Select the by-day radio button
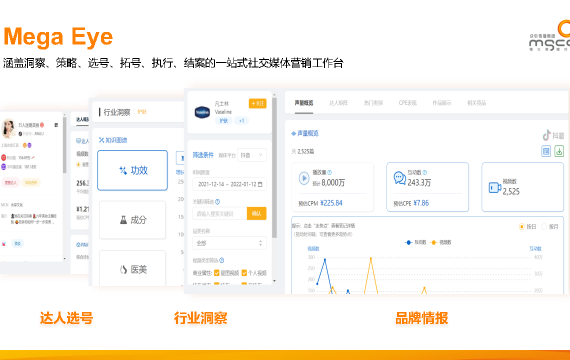The image size is (570, 360). coord(522,227)
